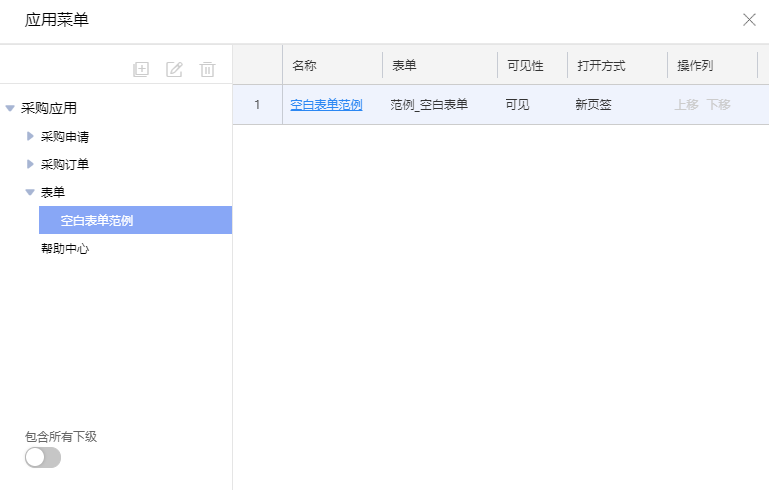Image resolution: width=769 pixels, height=490 pixels.
Task: Click the delete trash icon
Action: (207, 69)
